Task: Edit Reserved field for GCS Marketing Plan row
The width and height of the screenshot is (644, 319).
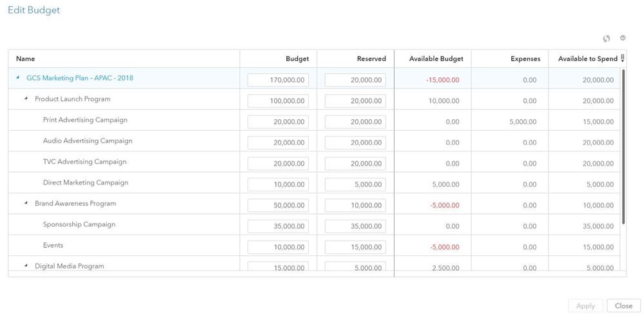Action: pyautogui.click(x=355, y=80)
